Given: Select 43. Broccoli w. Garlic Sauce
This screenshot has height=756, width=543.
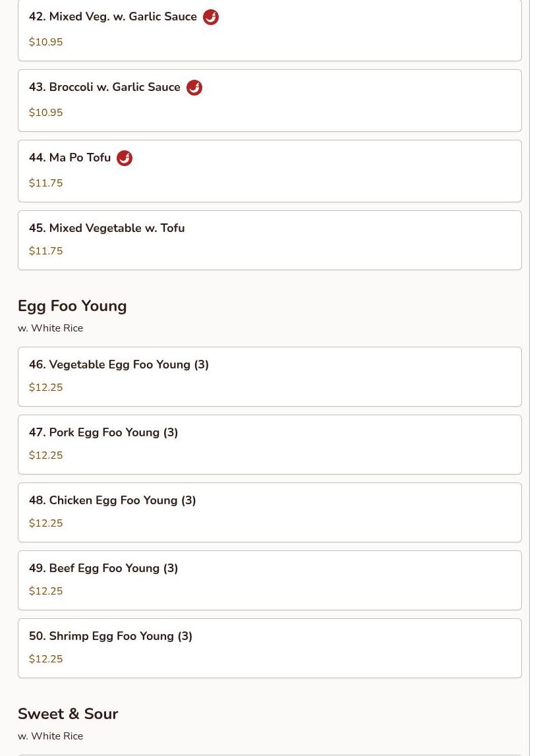Looking at the screenshot, I should coord(105,88).
